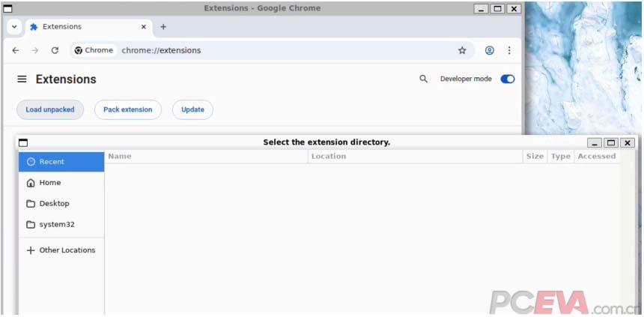This screenshot has height=317, width=644.
Task: Open Chrome's three-dot menu
Action: tap(509, 50)
